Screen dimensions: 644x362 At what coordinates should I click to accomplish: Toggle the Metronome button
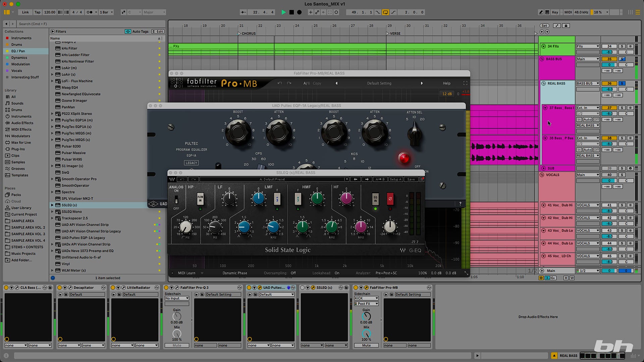90,12
